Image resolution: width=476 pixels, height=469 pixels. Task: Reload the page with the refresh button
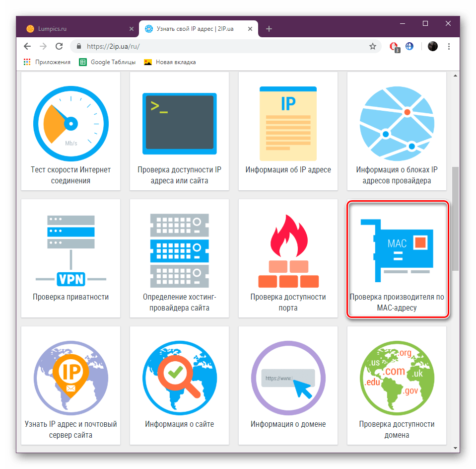59,46
